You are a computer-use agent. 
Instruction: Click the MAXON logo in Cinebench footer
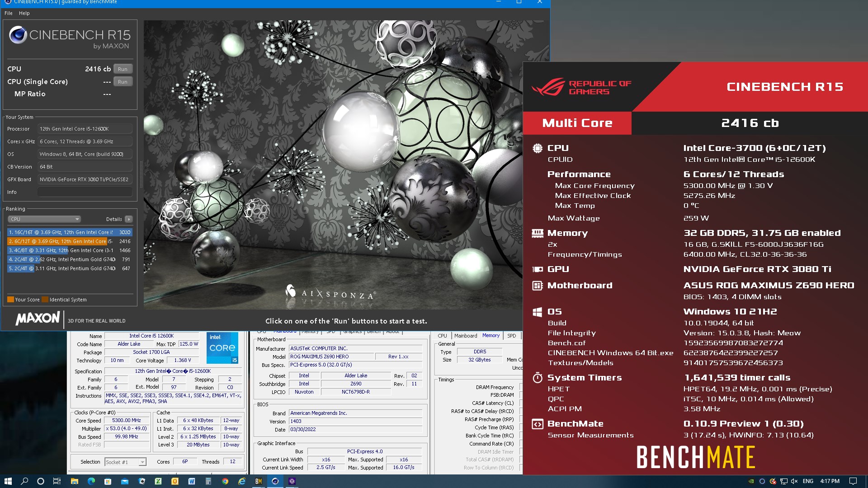point(38,318)
